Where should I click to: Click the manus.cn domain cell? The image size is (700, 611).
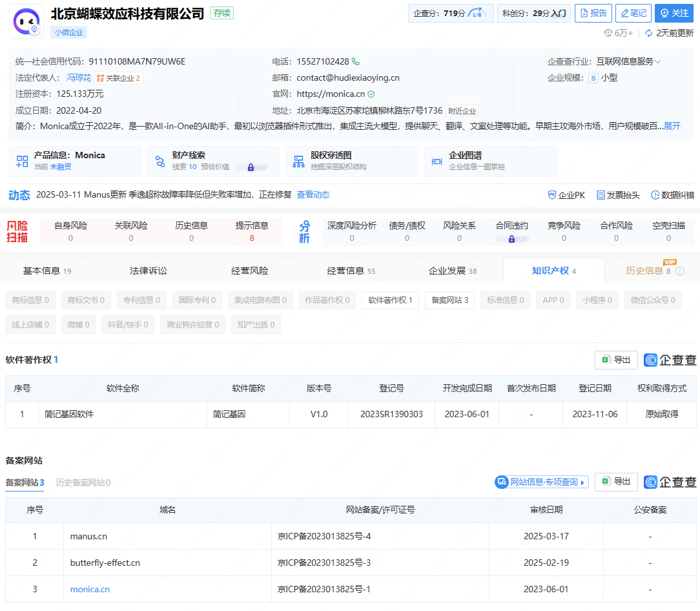(x=167, y=537)
